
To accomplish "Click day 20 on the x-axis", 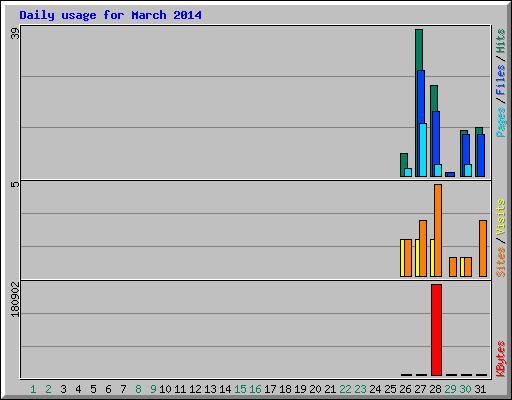I will tap(315, 389).
